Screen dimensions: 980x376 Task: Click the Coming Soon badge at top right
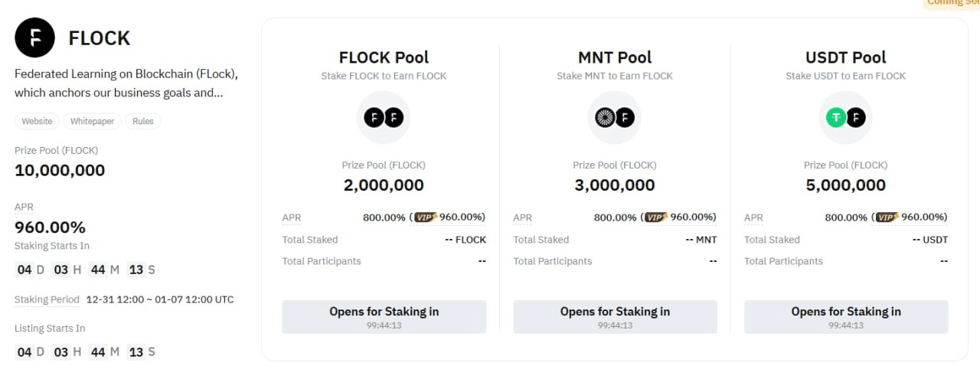pos(953,2)
